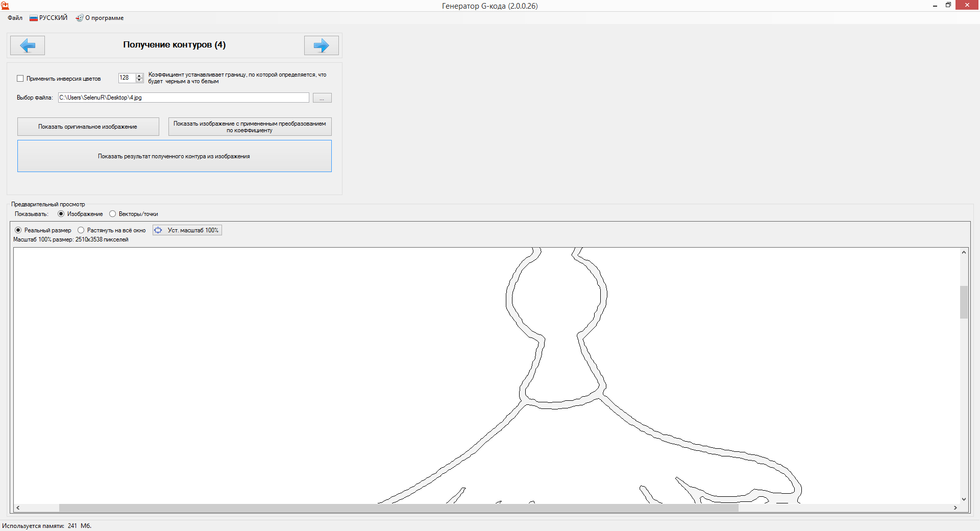This screenshot has width=980, height=531.
Task: Select the Векторы/точки radio button
Action: 113,214
